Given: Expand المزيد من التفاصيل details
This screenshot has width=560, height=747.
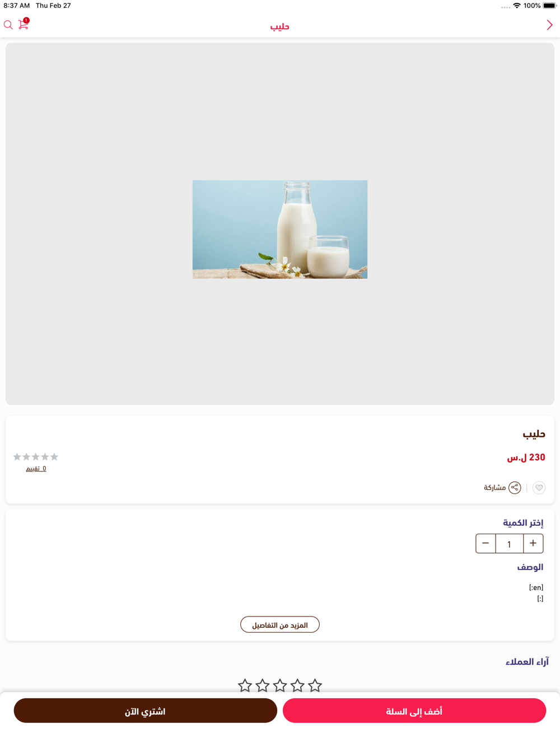Looking at the screenshot, I should click(x=280, y=624).
